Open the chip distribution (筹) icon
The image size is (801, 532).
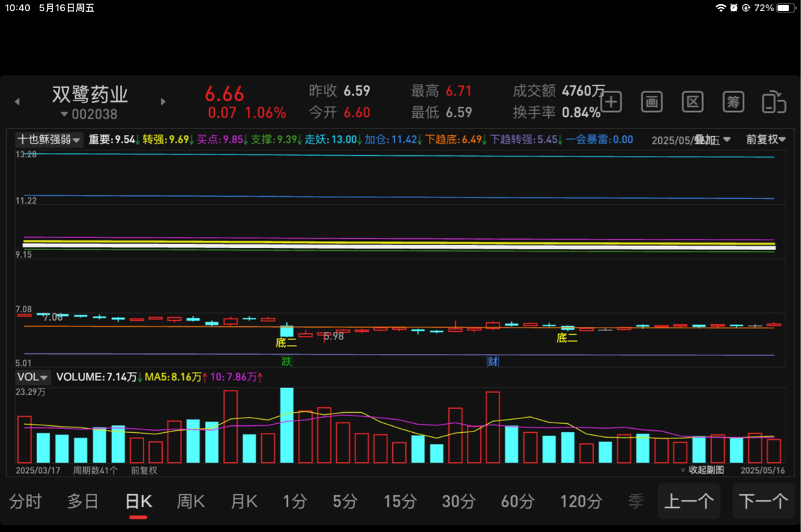(733, 102)
